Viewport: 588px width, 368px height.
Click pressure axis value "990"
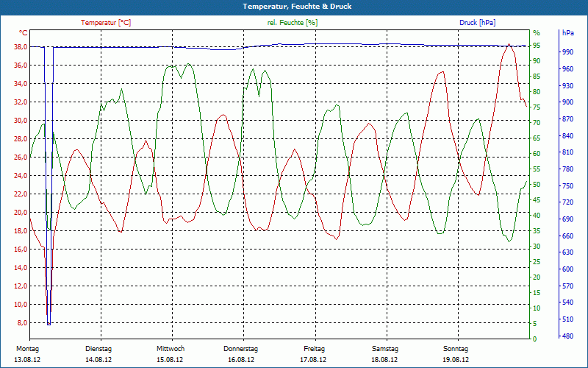click(x=567, y=52)
